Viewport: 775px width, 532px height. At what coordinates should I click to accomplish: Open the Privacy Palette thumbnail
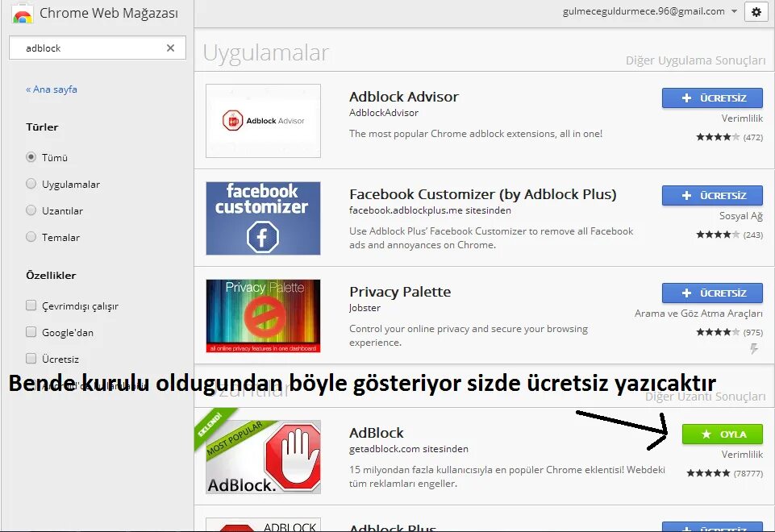click(263, 316)
